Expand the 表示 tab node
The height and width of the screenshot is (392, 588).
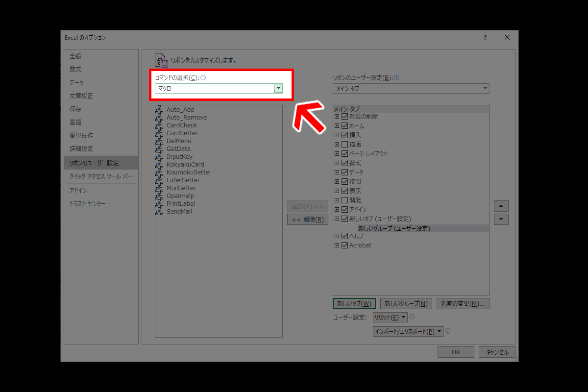click(337, 191)
